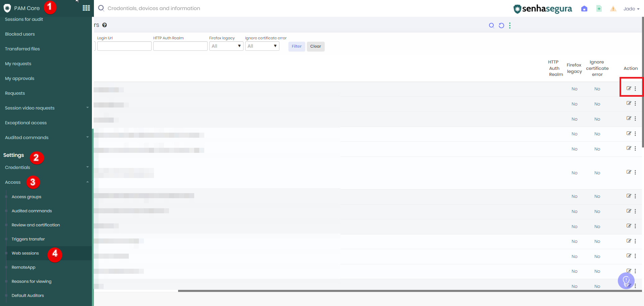The width and height of the screenshot is (644, 306).
Task: Click the edit icon in first row
Action: (629, 88)
